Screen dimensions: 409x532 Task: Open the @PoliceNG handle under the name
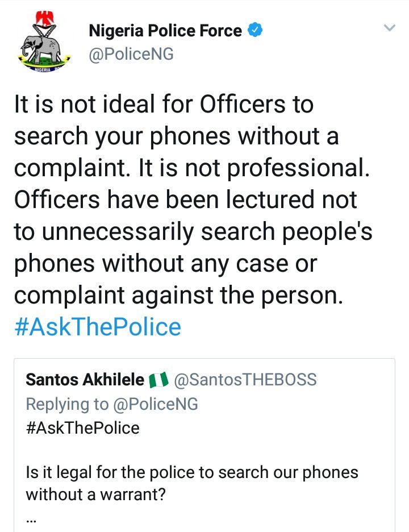click(x=131, y=54)
